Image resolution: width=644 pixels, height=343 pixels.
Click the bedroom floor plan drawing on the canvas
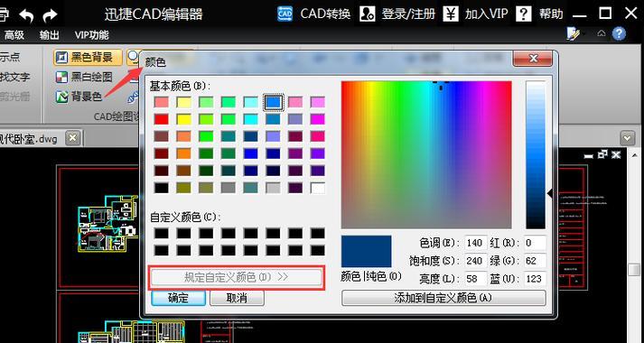click(x=107, y=223)
